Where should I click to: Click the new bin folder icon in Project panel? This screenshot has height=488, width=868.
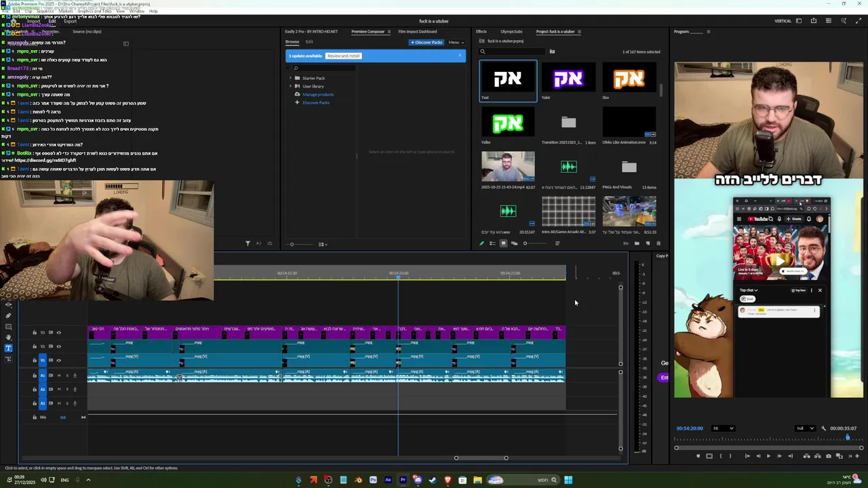point(637,243)
